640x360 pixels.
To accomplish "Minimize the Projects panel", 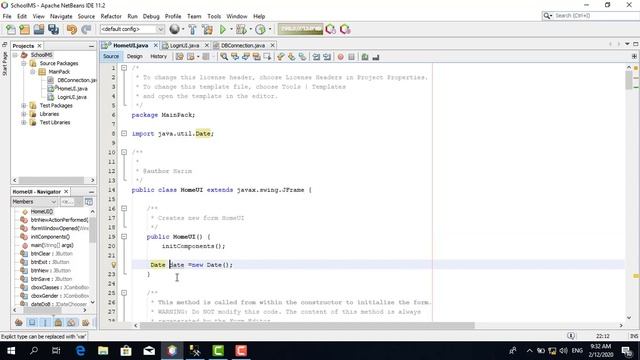I will (91, 46).
